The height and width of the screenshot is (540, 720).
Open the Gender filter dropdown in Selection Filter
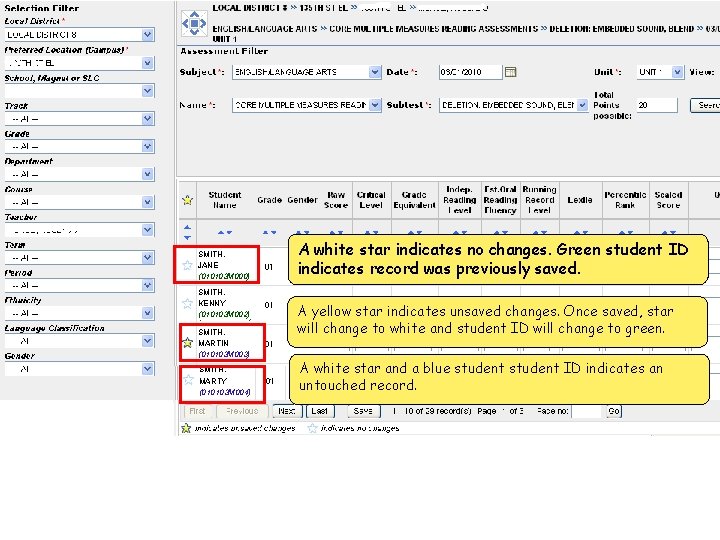click(147, 369)
